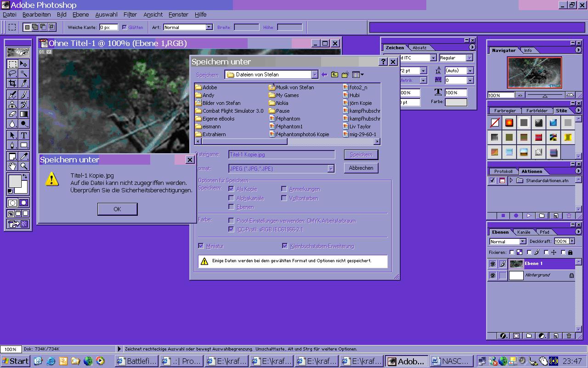Switch to the Farbfelder tab
This screenshot has height=368, width=588.
coord(537,111)
